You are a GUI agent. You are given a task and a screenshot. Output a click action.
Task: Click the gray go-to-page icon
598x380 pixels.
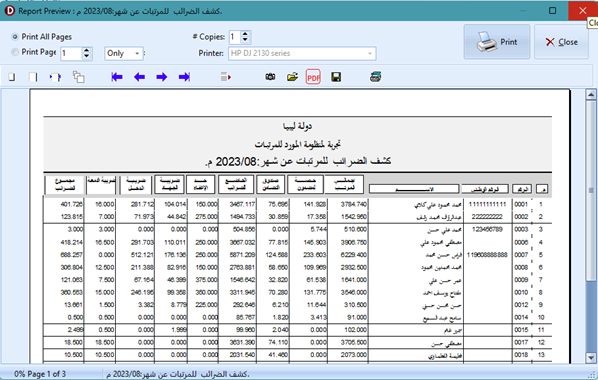[226, 77]
